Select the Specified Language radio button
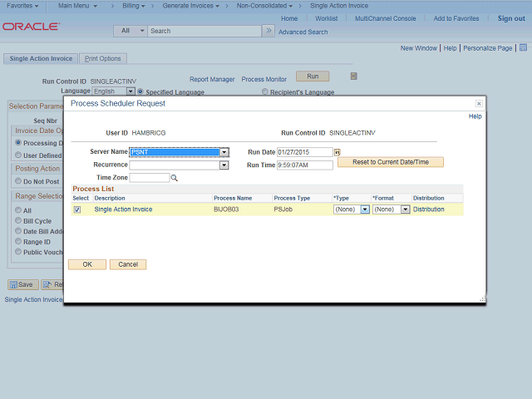 click(140, 91)
